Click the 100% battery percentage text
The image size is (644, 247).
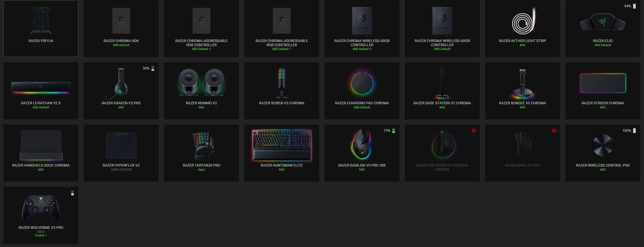627,131
